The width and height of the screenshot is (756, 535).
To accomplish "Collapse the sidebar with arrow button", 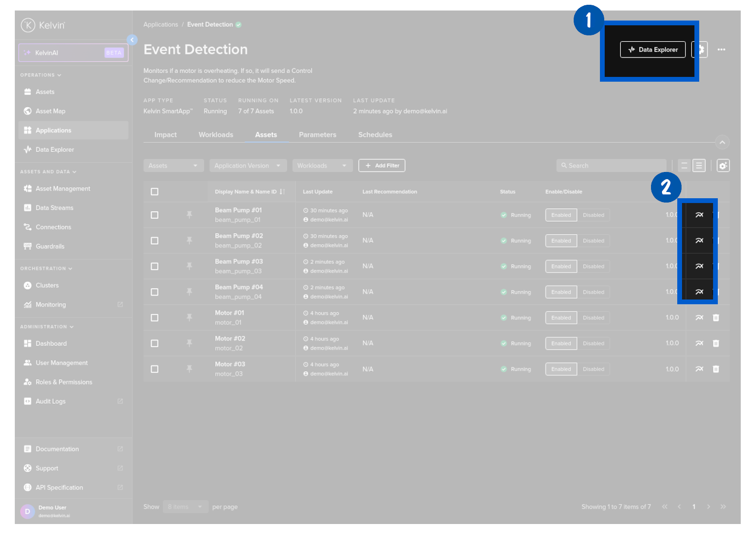I will 132,40.
